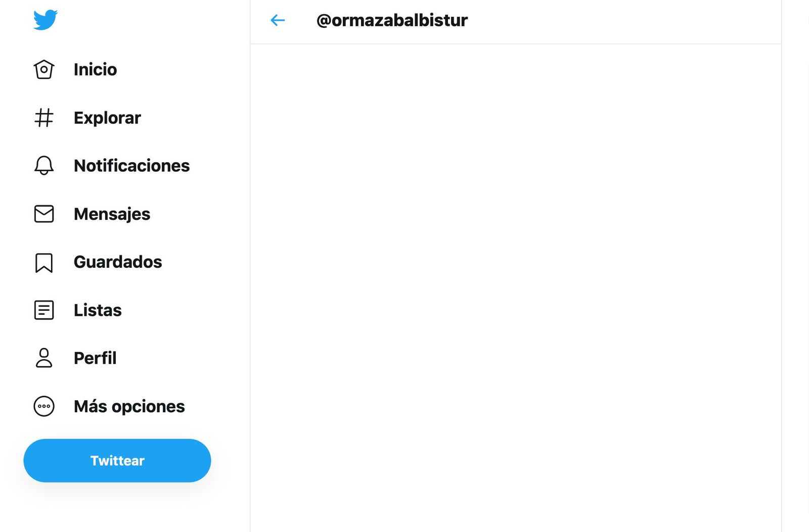Click the Perfil person icon

click(44, 358)
